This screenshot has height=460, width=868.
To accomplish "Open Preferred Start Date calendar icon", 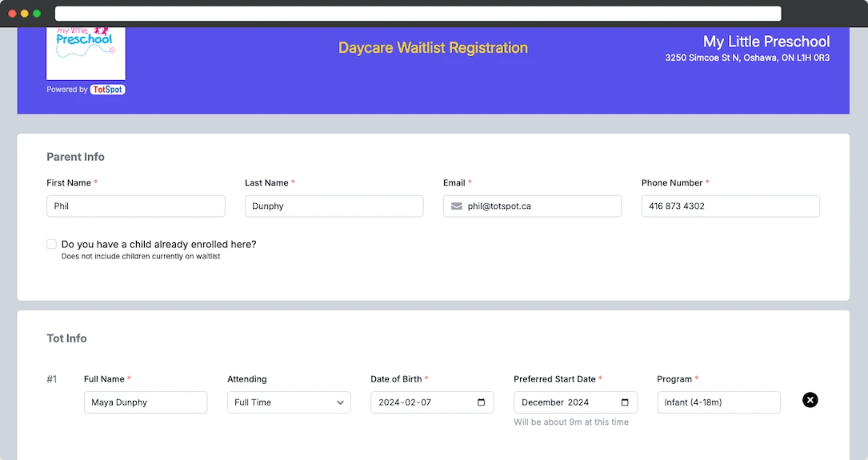I will coord(625,402).
